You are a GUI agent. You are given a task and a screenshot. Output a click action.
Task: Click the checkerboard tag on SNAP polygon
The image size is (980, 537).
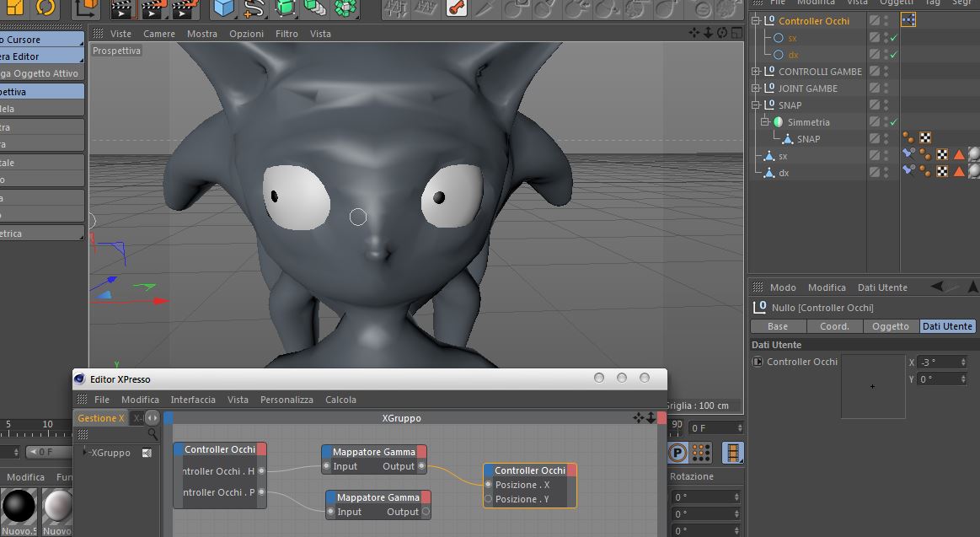pos(925,138)
